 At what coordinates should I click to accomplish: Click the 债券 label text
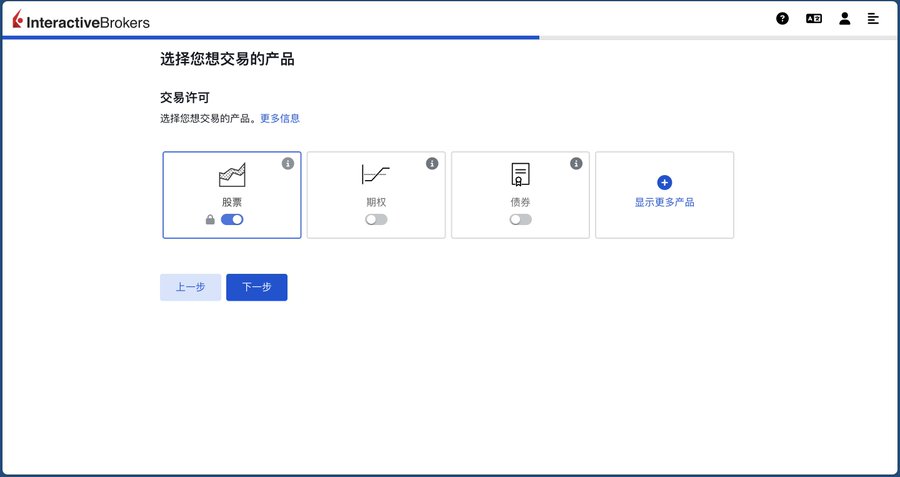520,202
